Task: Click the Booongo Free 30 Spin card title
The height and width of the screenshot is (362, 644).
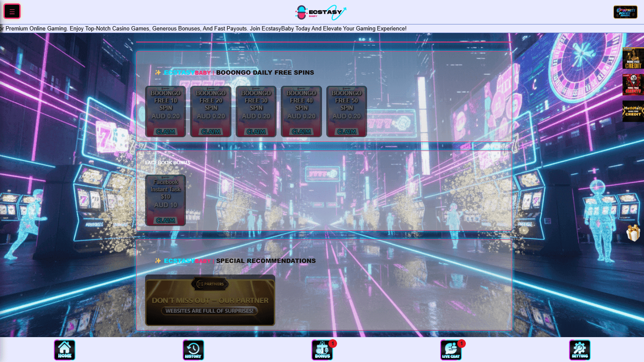Action: (256, 100)
